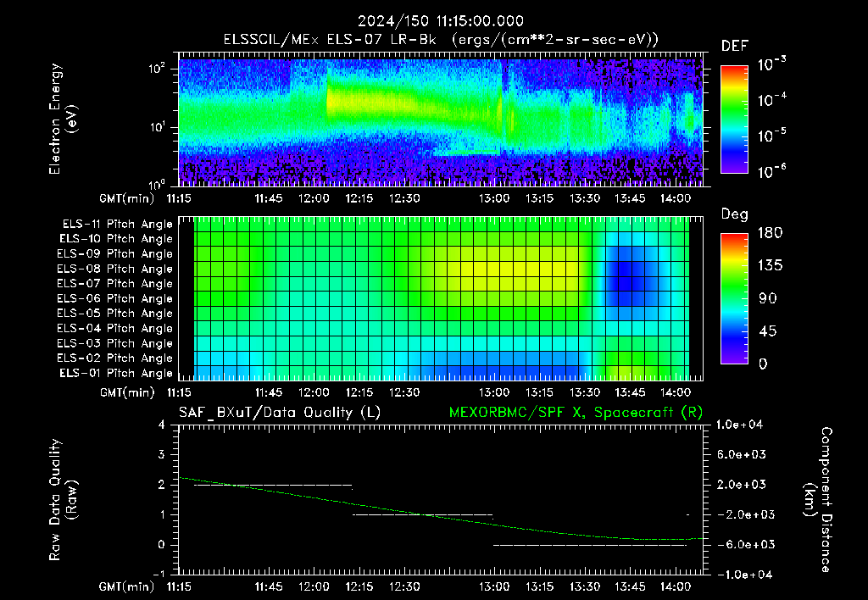Click 11:15 under the spectrogram panel

[x=178, y=198]
